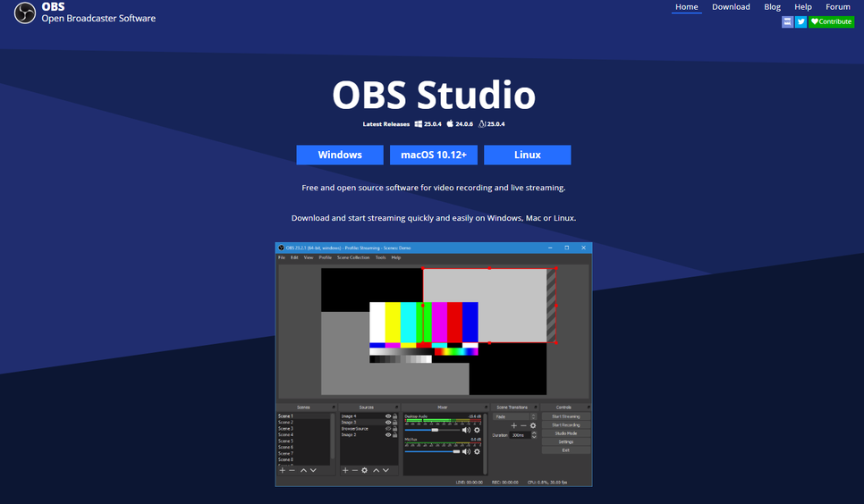864x504 pixels.
Task: Add a source with the Sources plus icon
Action: click(345, 470)
